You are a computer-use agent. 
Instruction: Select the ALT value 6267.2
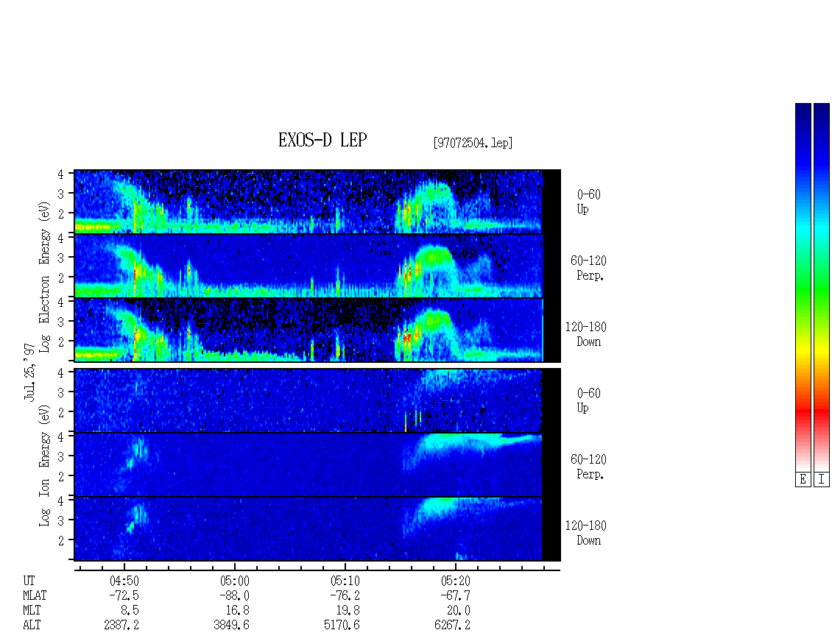(x=453, y=626)
